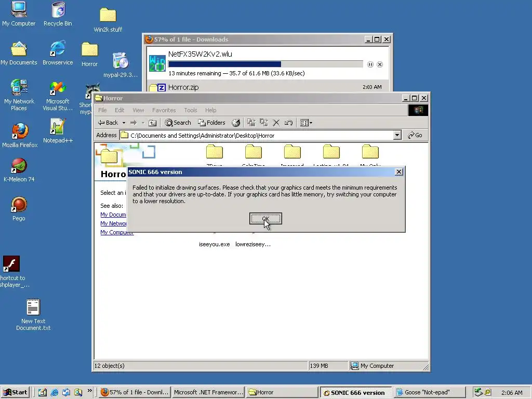Open the History toolbar icon

coord(236,123)
